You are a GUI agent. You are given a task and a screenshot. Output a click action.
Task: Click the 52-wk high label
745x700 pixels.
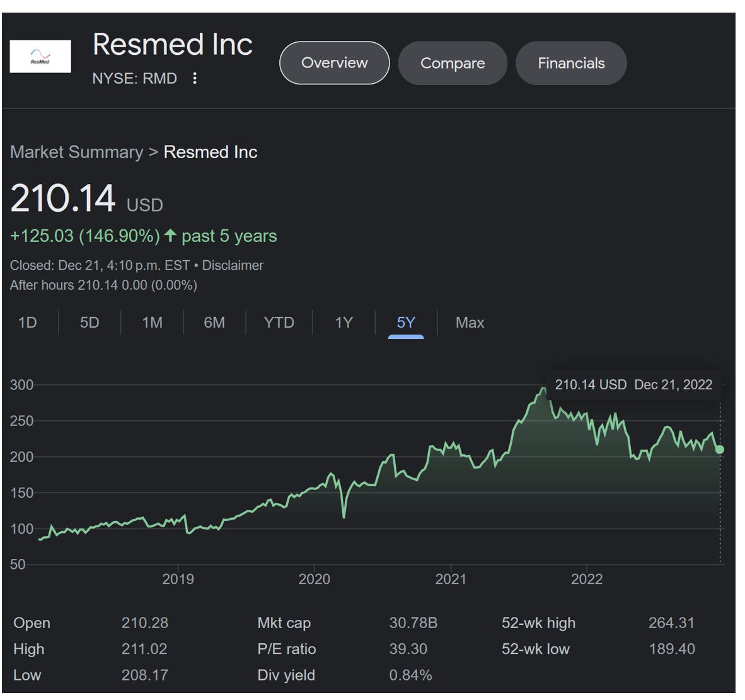pyautogui.click(x=538, y=623)
